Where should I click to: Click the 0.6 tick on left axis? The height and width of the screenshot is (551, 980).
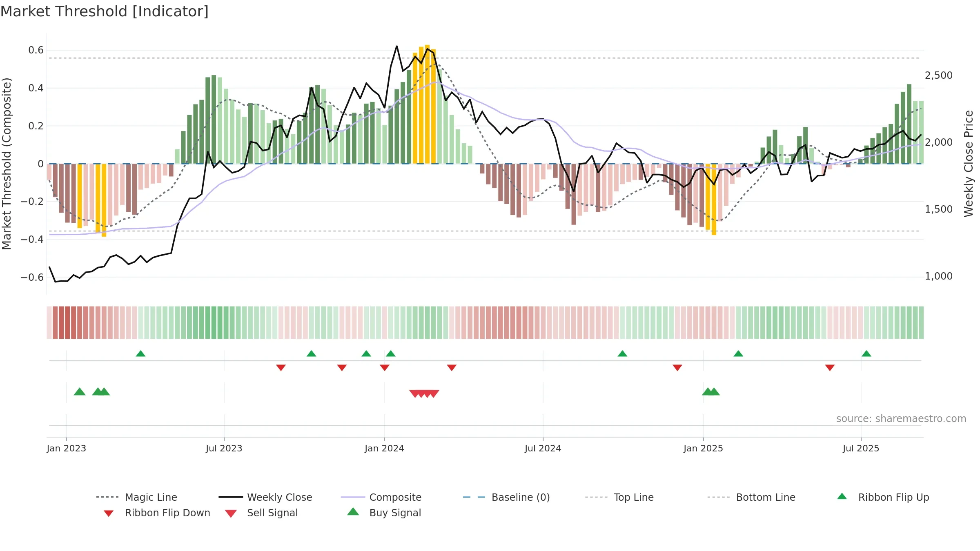tap(36, 50)
